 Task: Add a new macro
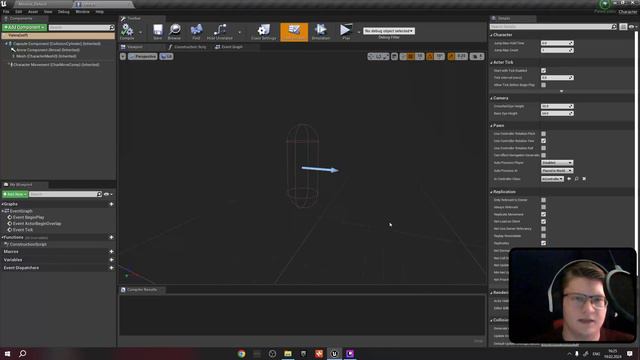[x=111, y=251]
